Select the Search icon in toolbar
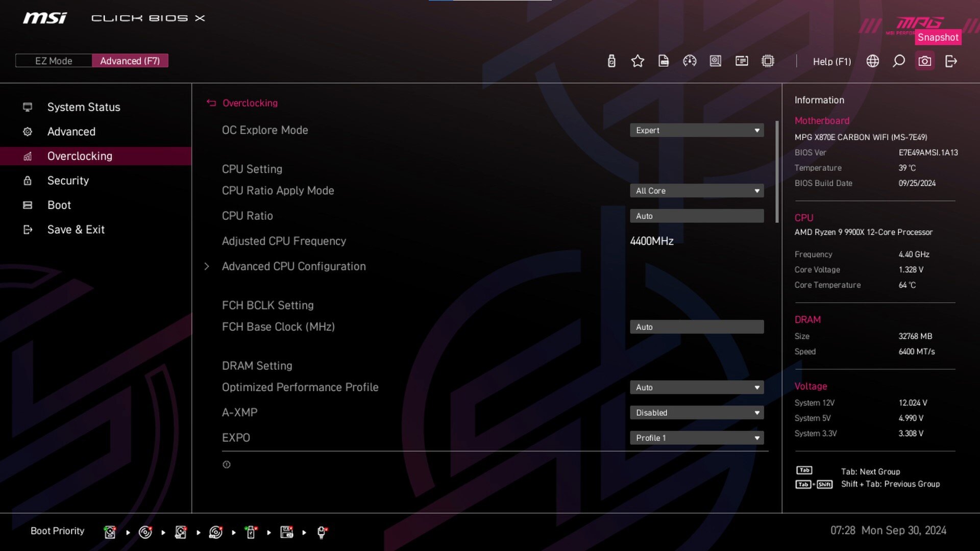 click(898, 61)
